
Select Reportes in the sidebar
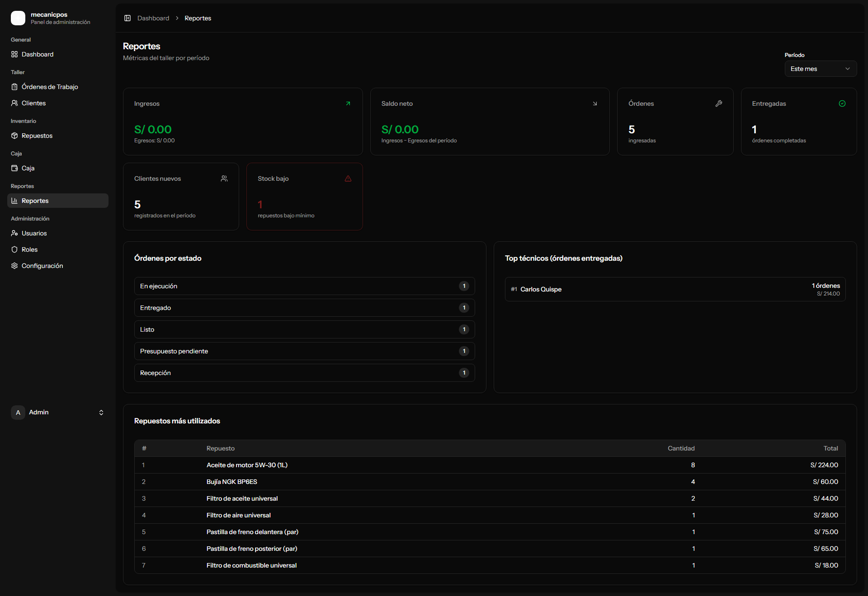point(58,201)
